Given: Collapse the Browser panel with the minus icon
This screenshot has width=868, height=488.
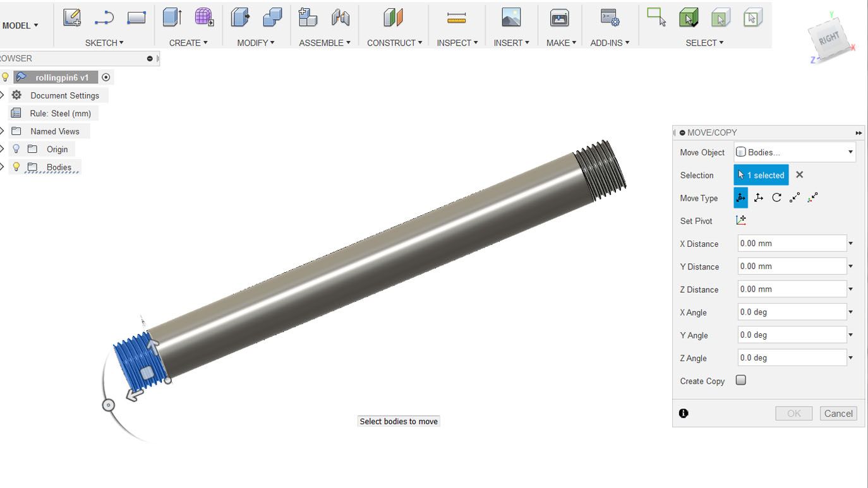Looking at the screenshot, I should (x=150, y=58).
